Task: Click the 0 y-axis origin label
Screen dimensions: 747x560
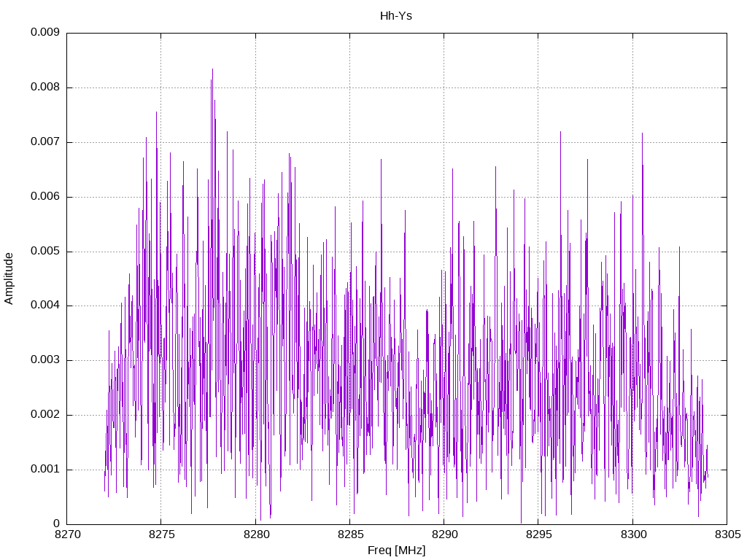Action: point(56,524)
